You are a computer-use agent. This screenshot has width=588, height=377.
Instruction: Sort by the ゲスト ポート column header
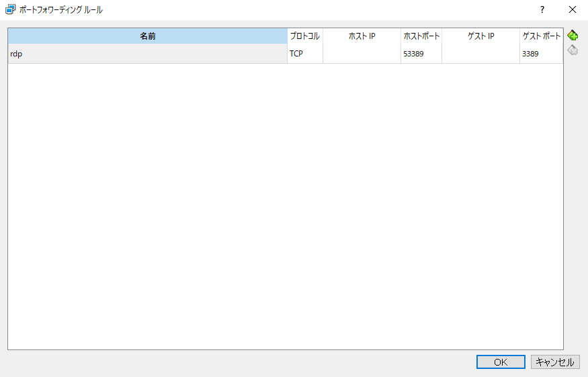pos(542,36)
